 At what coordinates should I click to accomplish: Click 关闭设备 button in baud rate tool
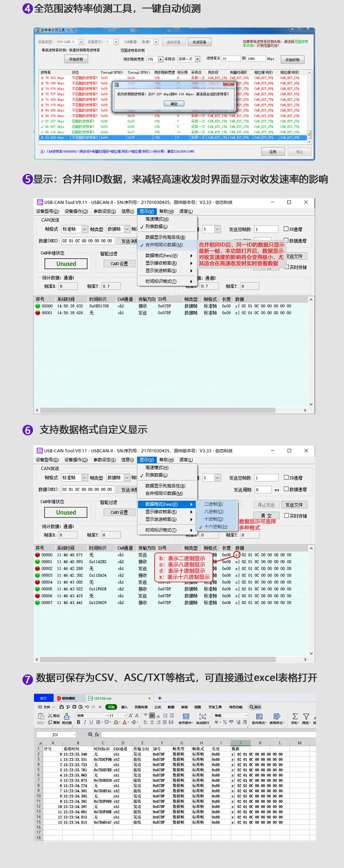click(x=199, y=42)
